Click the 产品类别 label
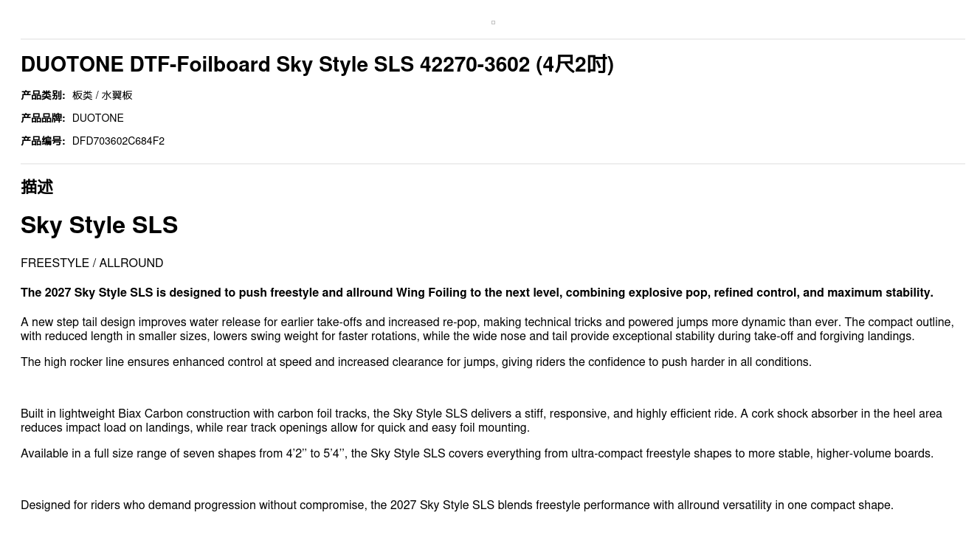980x546 pixels. (43, 95)
